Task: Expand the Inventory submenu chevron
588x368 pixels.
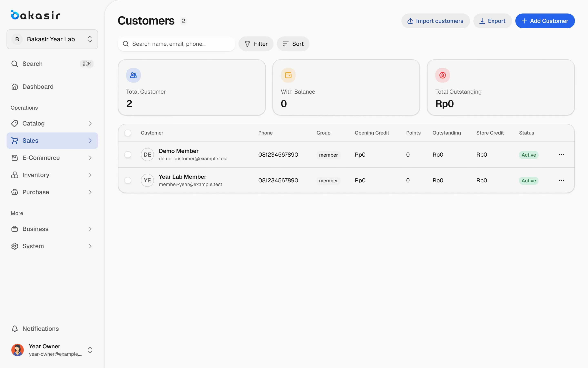Action: coord(90,175)
